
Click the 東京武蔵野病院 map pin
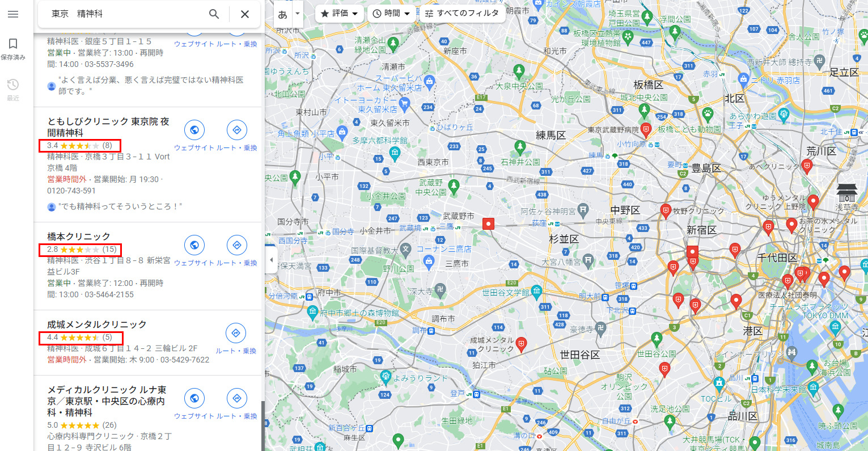646,129
